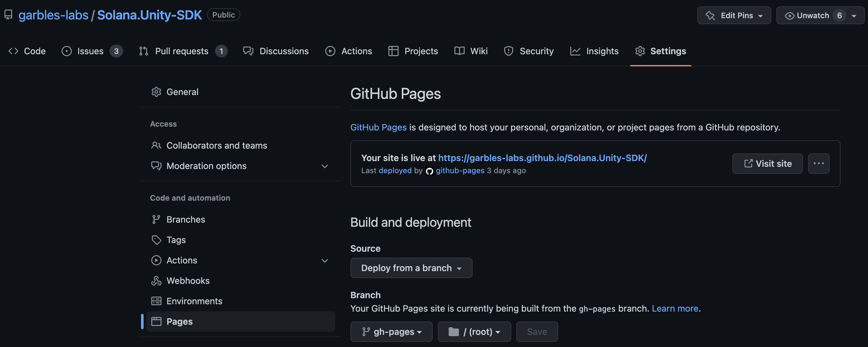Image resolution: width=868 pixels, height=347 pixels.
Task: Open the Unwatch dropdown caret
Action: tap(854, 16)
